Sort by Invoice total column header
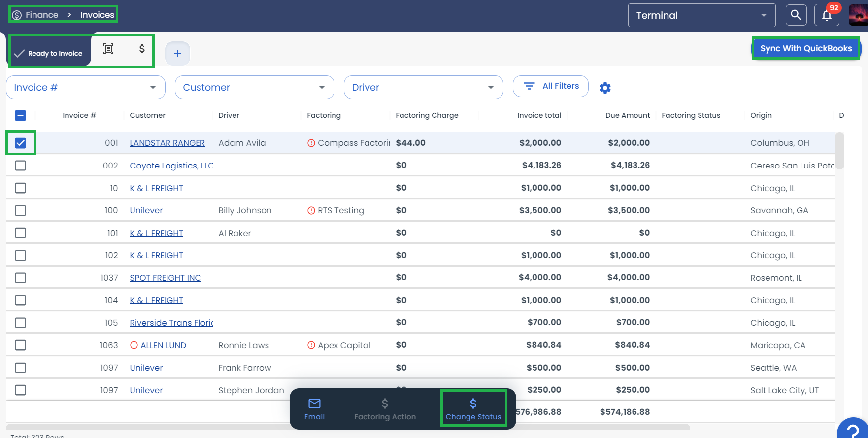The width and height of the screenshot is (868, 438). click(539, 115)
